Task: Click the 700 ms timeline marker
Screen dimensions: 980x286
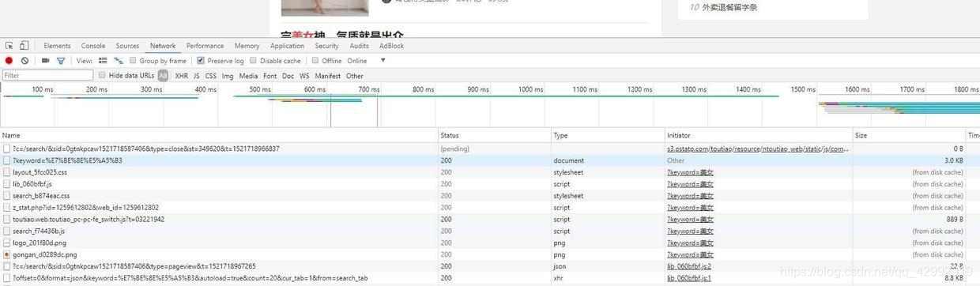Action: 368,89
